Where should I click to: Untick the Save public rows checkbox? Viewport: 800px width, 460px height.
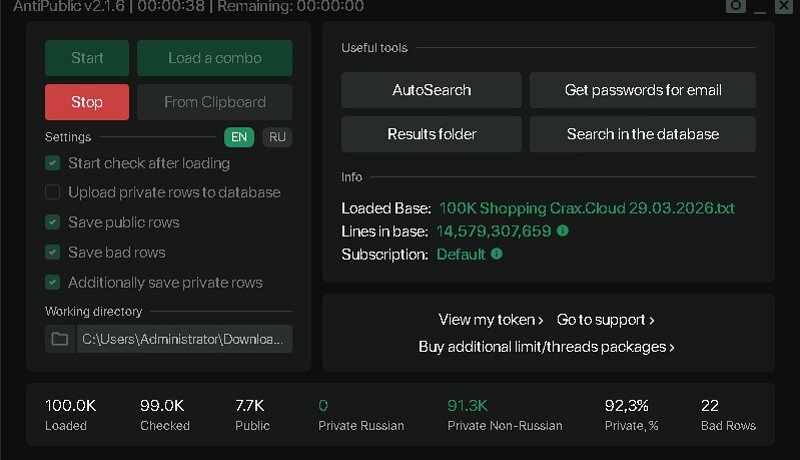tap(53, 222)
